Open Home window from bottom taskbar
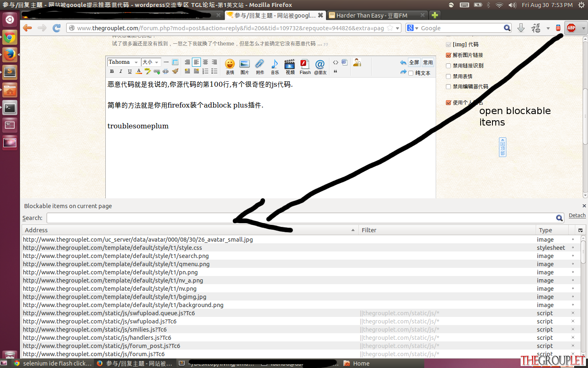This screenshot has height=368, width=588. coord(357,363)
